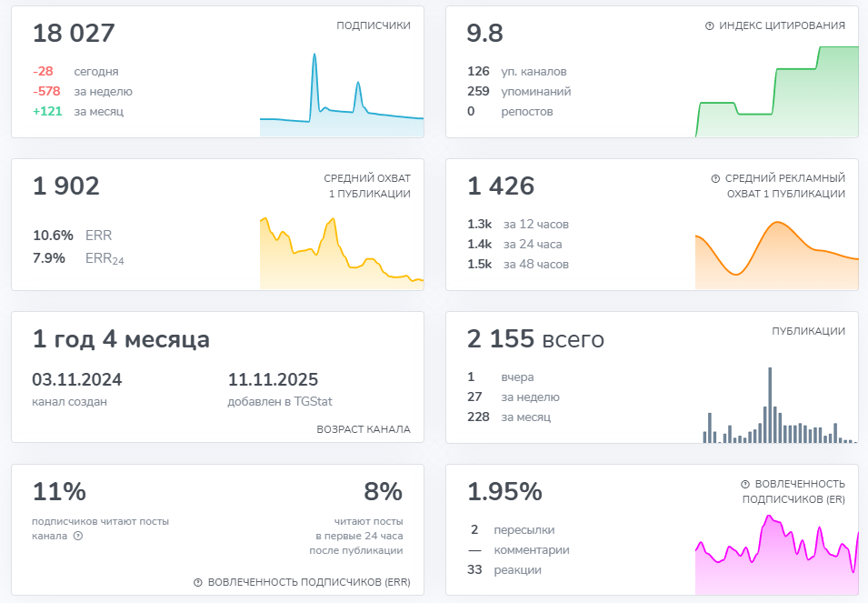Click the ПОДПИСЧИКИ card title
868x603 pixels.
click(374, 25)
